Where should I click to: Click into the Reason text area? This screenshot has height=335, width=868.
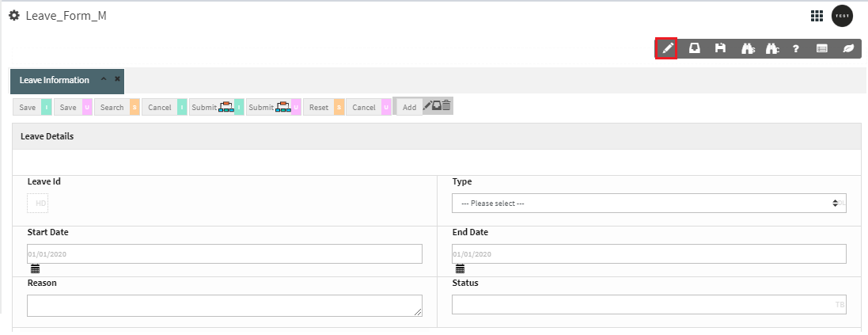225,306
